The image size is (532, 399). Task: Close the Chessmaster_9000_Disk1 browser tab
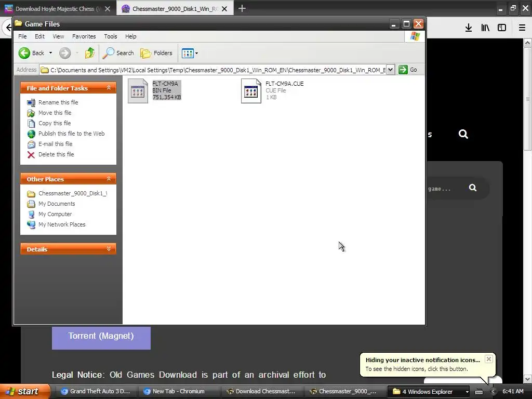tap(224, 9)
